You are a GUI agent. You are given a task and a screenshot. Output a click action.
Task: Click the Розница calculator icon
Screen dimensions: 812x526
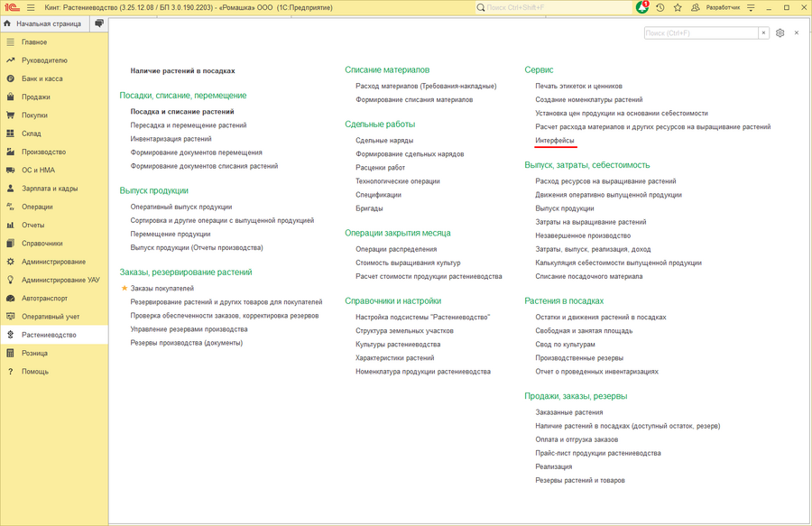pos(10,353)
